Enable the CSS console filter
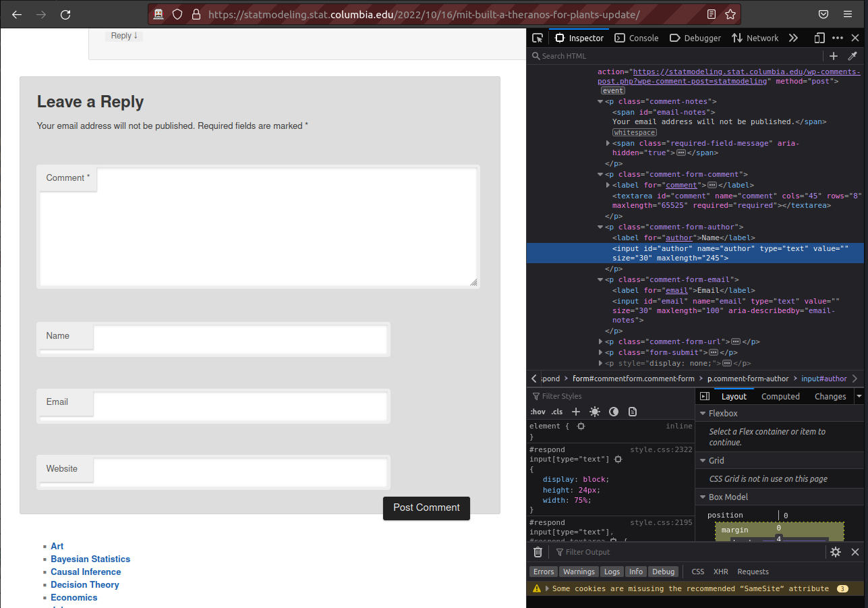Image resolution: width=868 pixels, height=608 pixels. 698,572
